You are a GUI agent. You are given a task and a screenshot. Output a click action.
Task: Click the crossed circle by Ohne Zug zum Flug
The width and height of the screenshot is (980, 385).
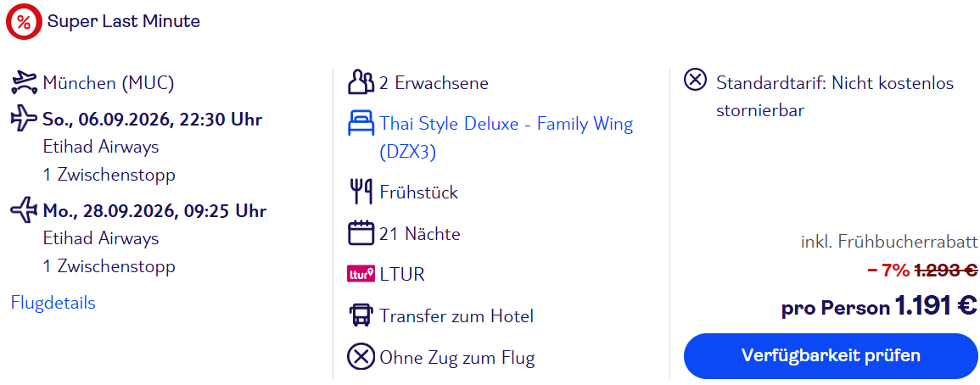[x=361, y=358]
